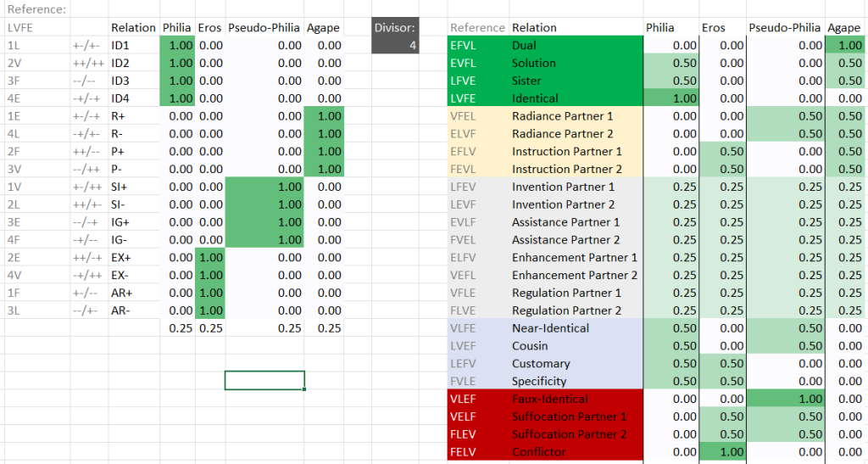Select the Agape header in the left table

tap(324, 28)
